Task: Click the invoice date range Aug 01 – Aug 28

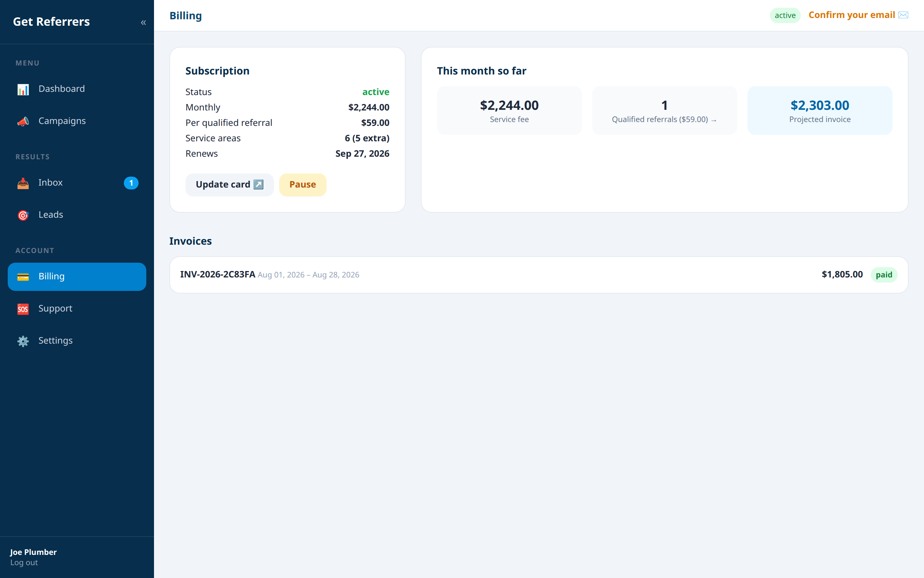Action: pos(309,275)
